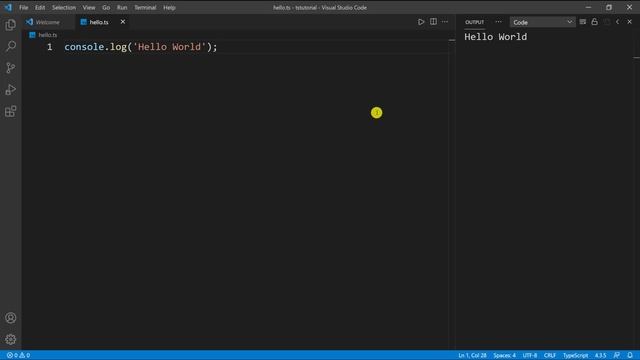Open the View menu
Viewport: 640px width, 360px height.
point(89,7)
